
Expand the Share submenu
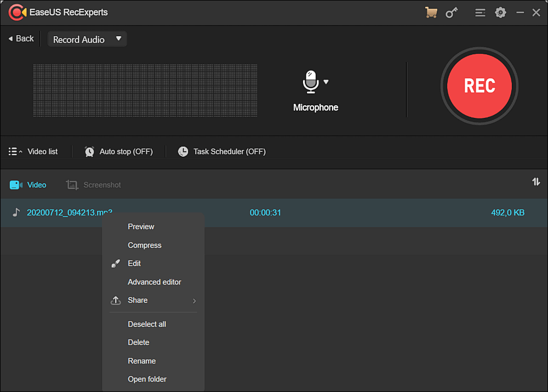tap(153, 300)
